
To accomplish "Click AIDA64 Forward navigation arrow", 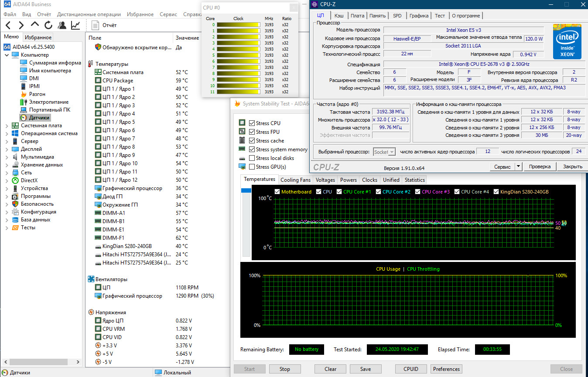I will (x=21, y=25).
